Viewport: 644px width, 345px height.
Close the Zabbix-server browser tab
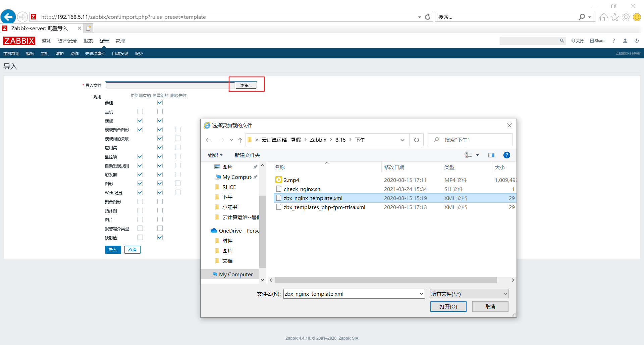click(79, 28)
